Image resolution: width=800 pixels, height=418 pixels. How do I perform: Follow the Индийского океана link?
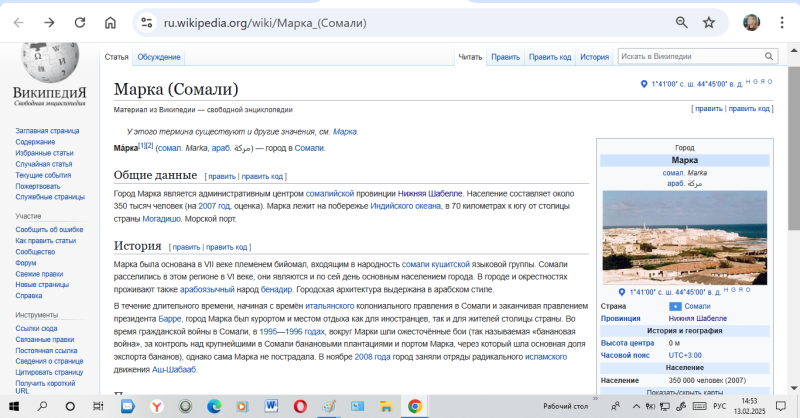406,206
